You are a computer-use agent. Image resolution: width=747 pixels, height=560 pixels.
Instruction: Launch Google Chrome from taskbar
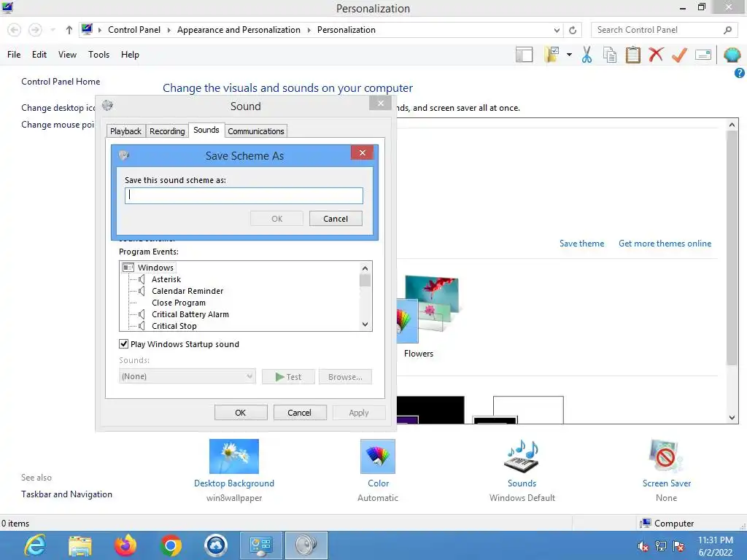pyautogui.click(x=171, y=545)
